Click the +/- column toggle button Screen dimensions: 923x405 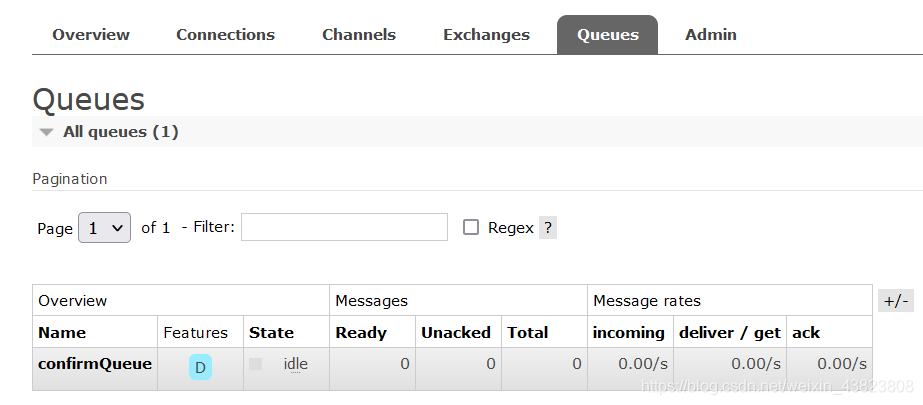pos(896,300)
